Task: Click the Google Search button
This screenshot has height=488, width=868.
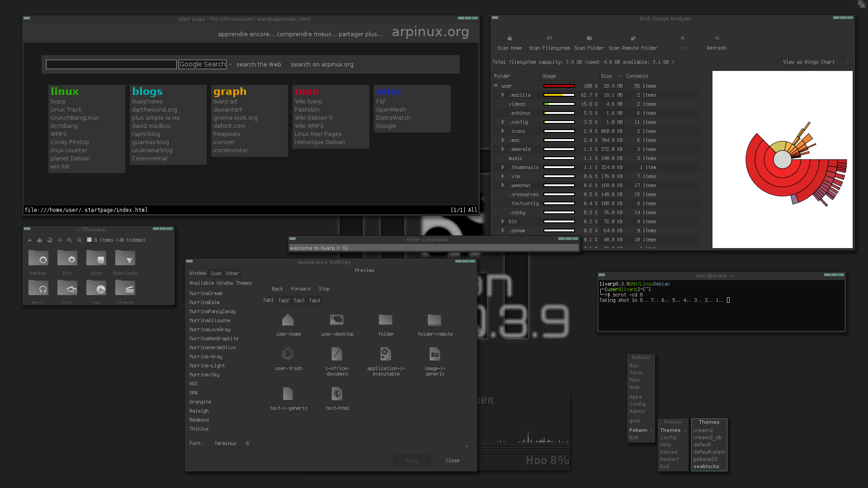Action: (x=203, y=64)
